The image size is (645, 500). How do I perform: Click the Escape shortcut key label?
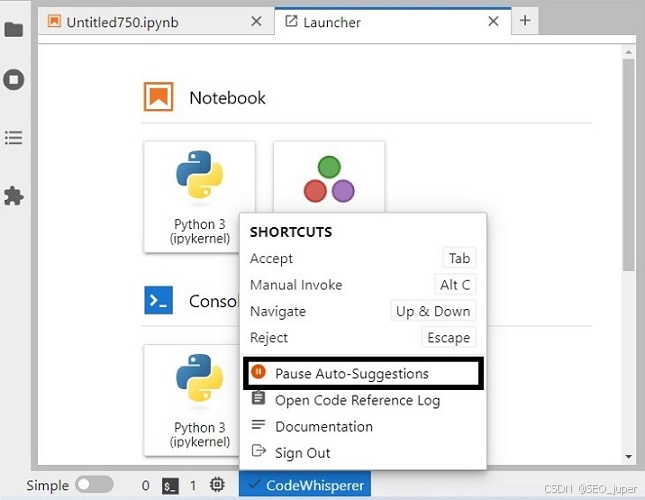click(449, 337)
